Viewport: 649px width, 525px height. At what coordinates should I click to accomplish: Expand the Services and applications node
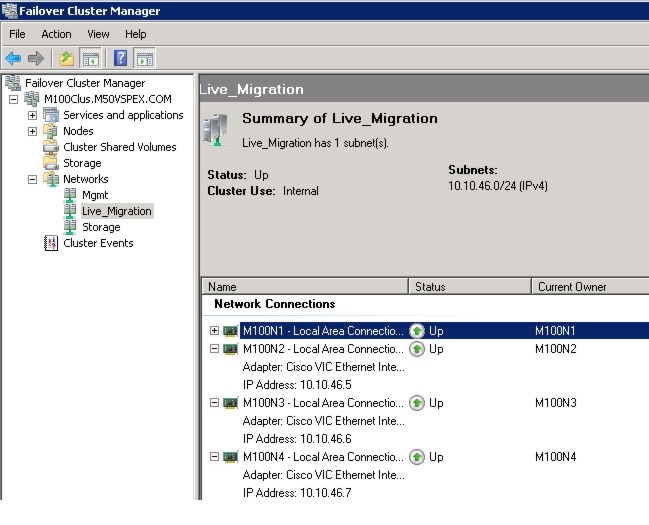32,116
